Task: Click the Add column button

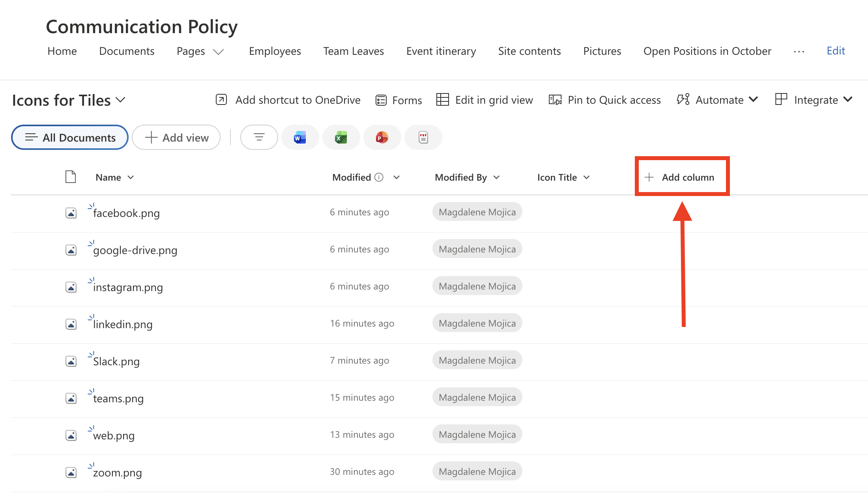Action: click(x=680, y=177)
